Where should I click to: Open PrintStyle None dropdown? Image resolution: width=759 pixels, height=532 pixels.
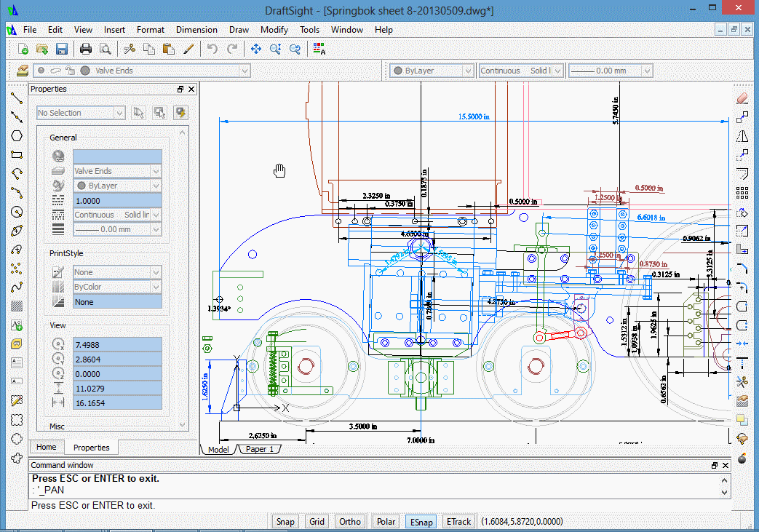[117, 272]
